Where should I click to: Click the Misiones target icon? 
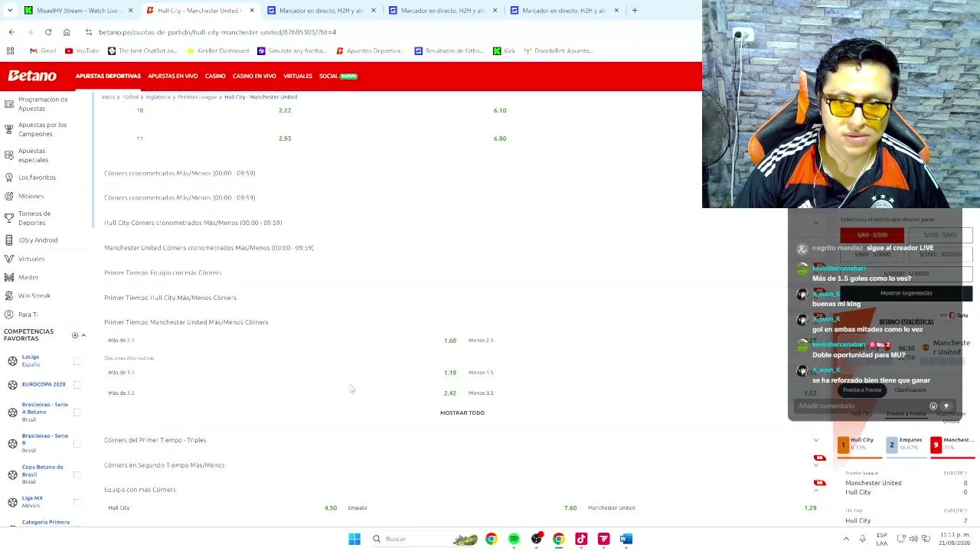(9, 196)
